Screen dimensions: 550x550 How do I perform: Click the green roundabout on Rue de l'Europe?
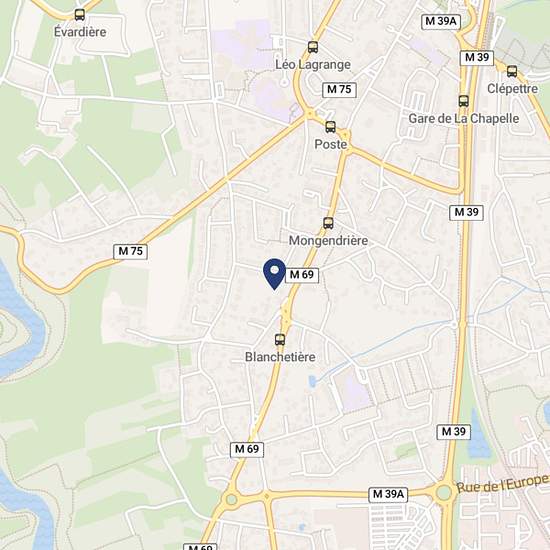[444, 492]
